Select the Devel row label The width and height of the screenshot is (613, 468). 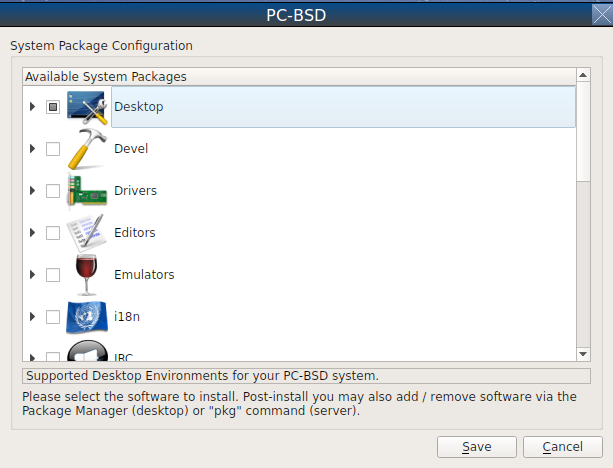coord(131,149)
